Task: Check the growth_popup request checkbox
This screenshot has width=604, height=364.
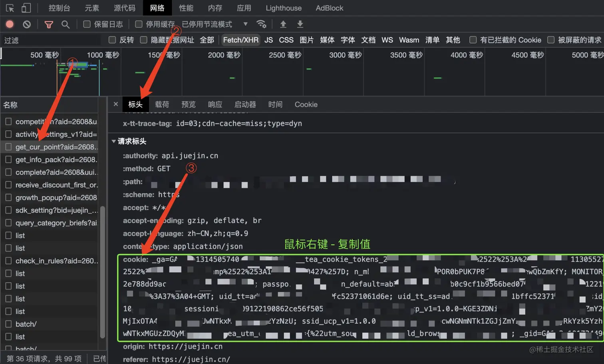Action: (x=8, y=198)
